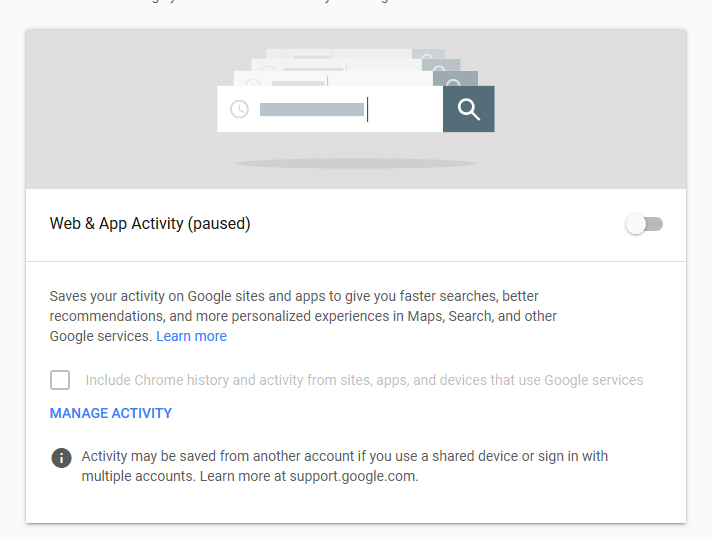Click the magnifying glass search icon in the illustration
This screenshot has width=712, height=540.
coord(468,109)
